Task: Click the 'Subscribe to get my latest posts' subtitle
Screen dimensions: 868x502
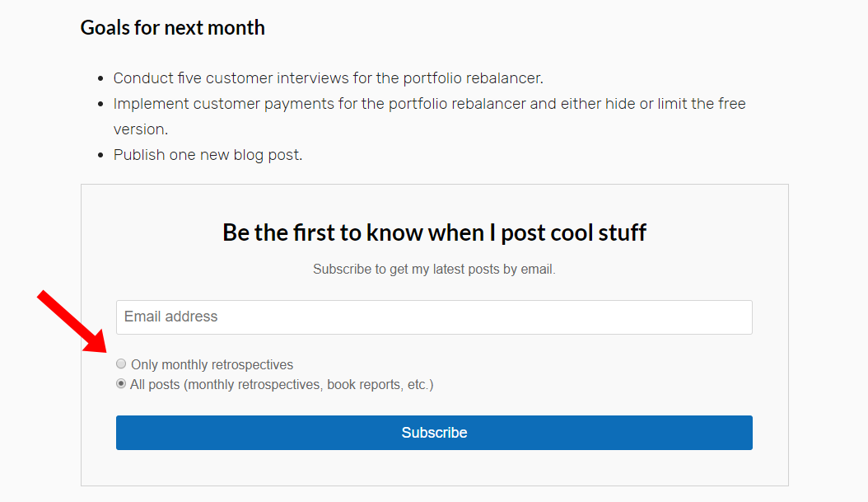Action: (434, 270)
